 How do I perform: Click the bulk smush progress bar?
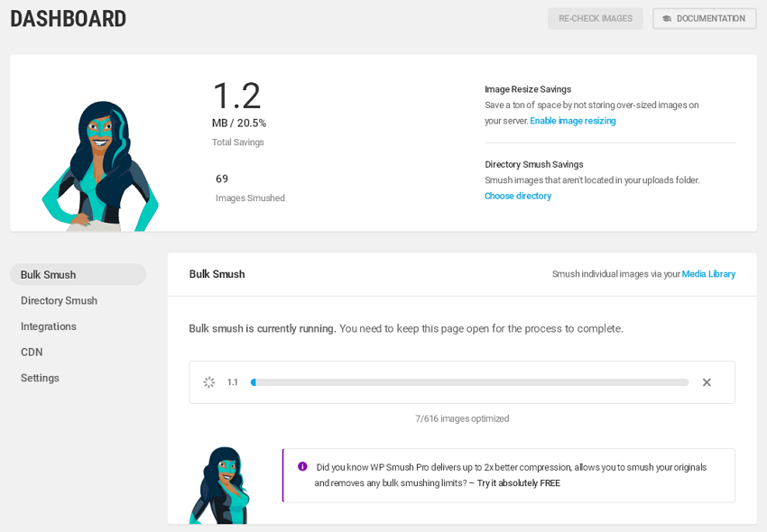tap(469, 382)
